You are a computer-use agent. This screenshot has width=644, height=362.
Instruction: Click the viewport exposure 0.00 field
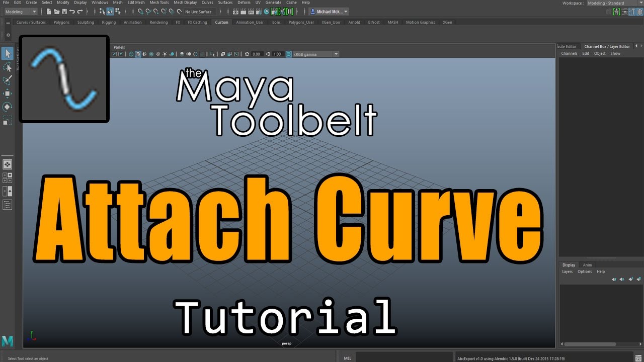pos(257,54)
